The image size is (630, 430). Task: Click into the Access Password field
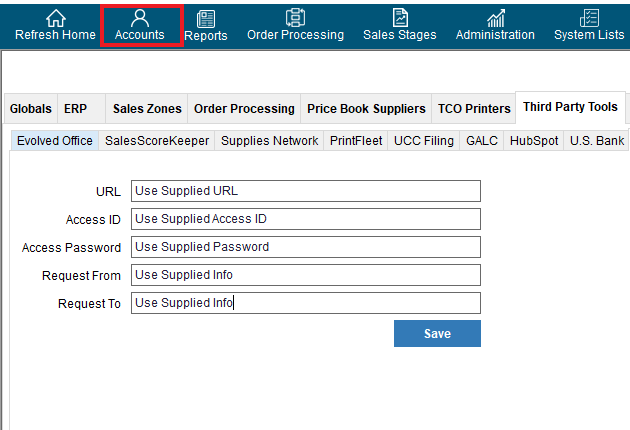click(x=306, y=247)
